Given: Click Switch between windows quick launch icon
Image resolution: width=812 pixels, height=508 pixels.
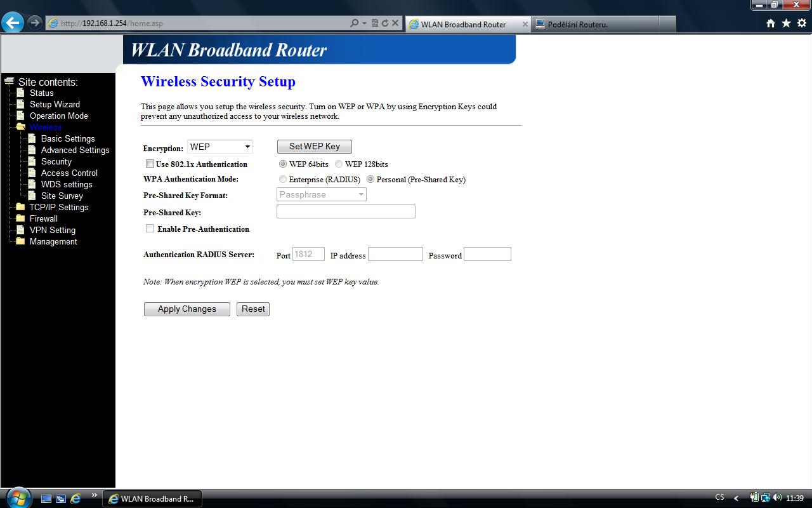Looking at the screenshot, I should pos(61,499).
